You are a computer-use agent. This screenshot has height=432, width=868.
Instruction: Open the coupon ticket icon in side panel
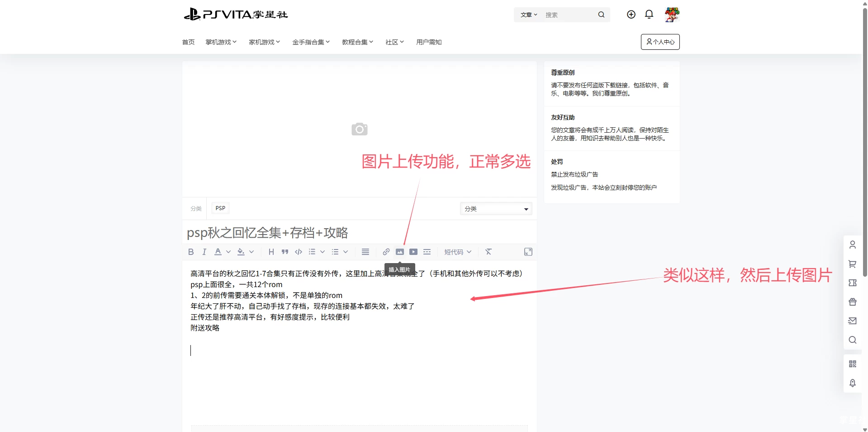(853, 283)
